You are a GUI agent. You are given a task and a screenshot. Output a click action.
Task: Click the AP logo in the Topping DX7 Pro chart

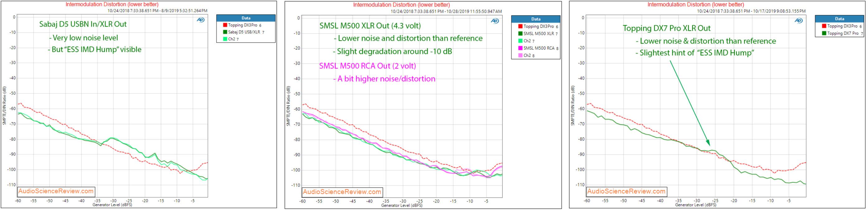point(798,21)
